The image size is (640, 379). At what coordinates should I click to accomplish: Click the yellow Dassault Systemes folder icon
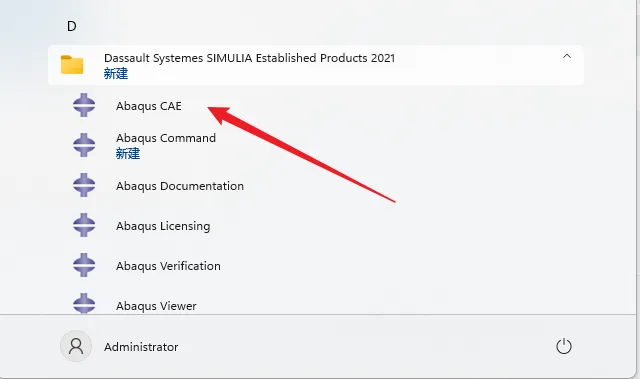(x=72, y=65)
